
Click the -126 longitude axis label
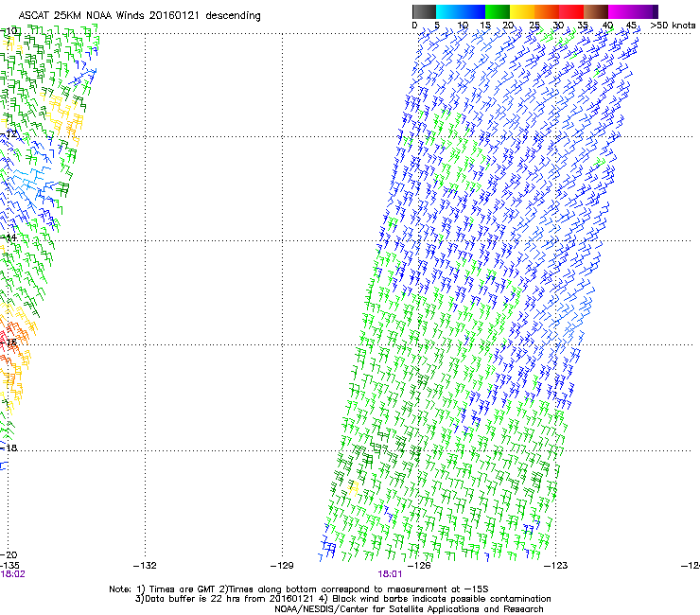pos(419,566)
